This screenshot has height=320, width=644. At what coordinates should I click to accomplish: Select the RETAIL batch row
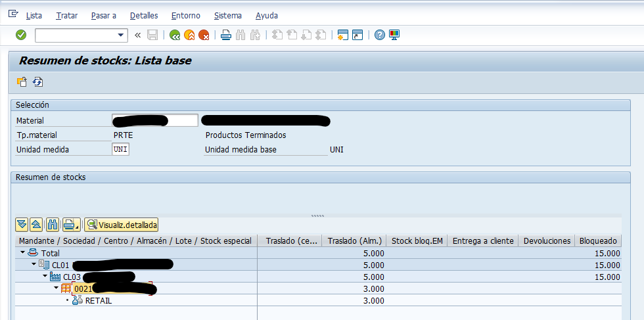[99, 300]
